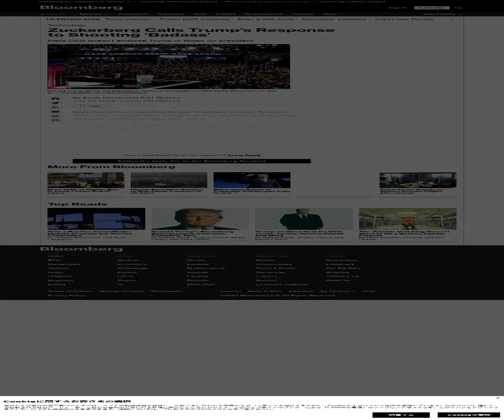Screen dimensions: 504x420
Task: Click Economic Calendar in footer
Action: point(282,284)
